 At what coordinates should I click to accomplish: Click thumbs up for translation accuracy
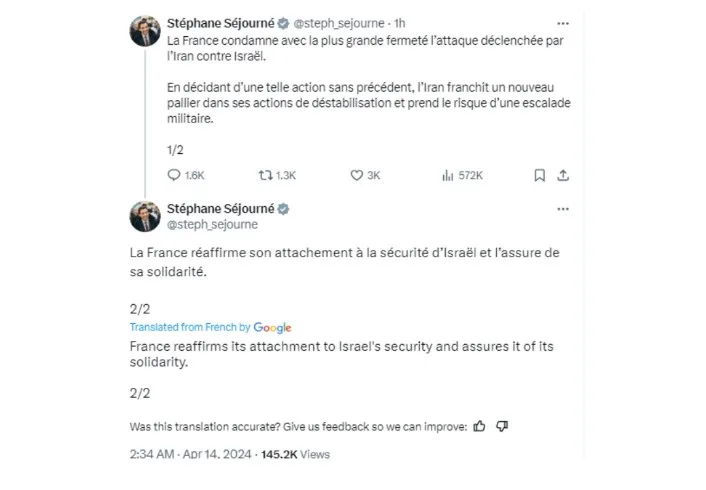click(480, 426)
